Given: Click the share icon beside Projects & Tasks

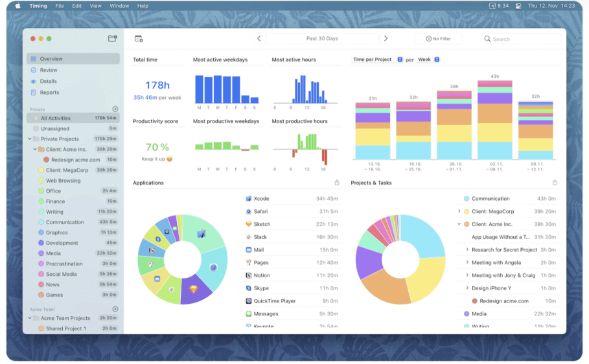Looking at the screenshot, I should [x=555, y=183].
